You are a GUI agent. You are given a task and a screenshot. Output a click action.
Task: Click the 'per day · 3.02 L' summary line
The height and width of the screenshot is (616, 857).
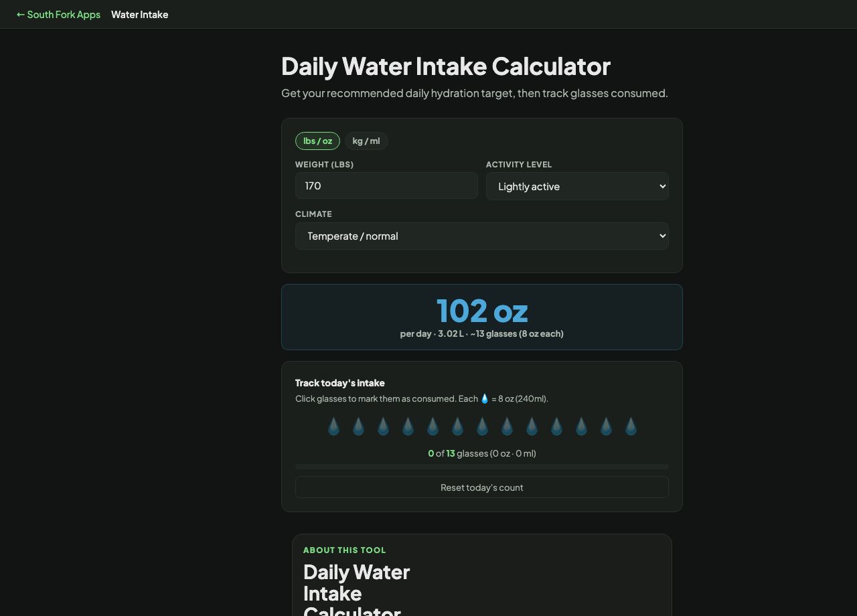pos(482,333)
